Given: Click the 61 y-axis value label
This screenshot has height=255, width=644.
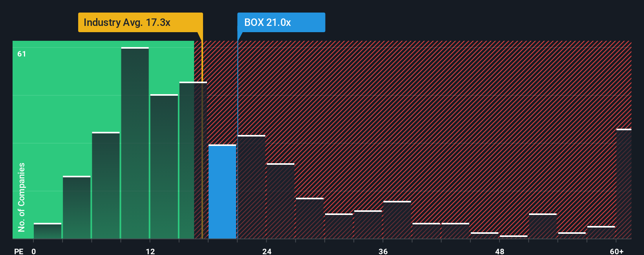Looking at the screenshot, I should (x=22, y=54).
